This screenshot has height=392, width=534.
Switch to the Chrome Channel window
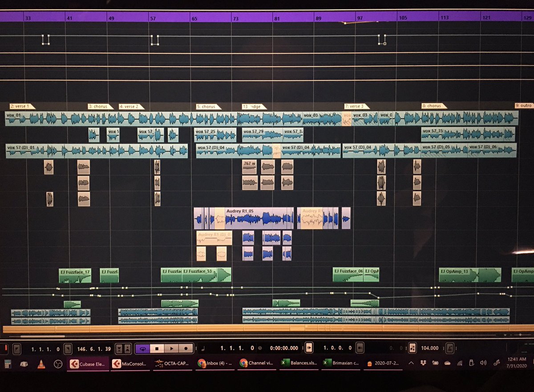[x=257, y=364]
